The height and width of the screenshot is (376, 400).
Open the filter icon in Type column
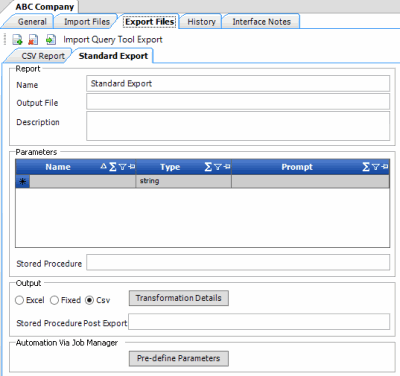click(218, 167)
